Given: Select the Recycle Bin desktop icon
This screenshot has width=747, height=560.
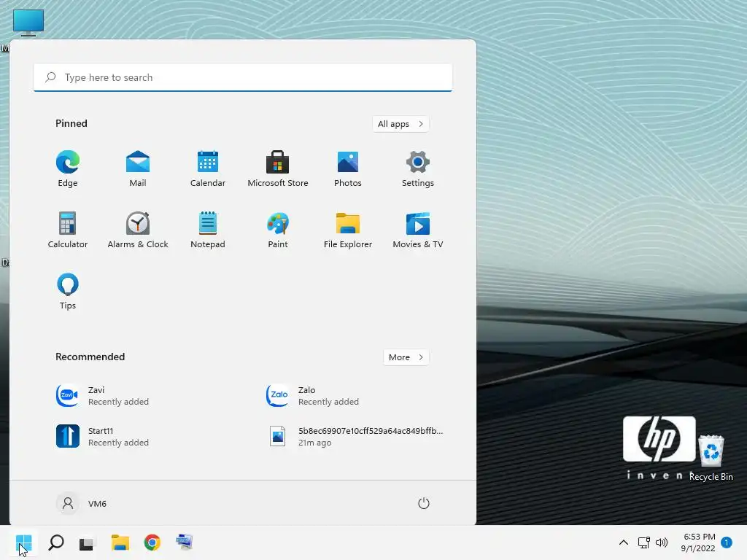Looking at the screenshot, I should click(x=711, y=457).
